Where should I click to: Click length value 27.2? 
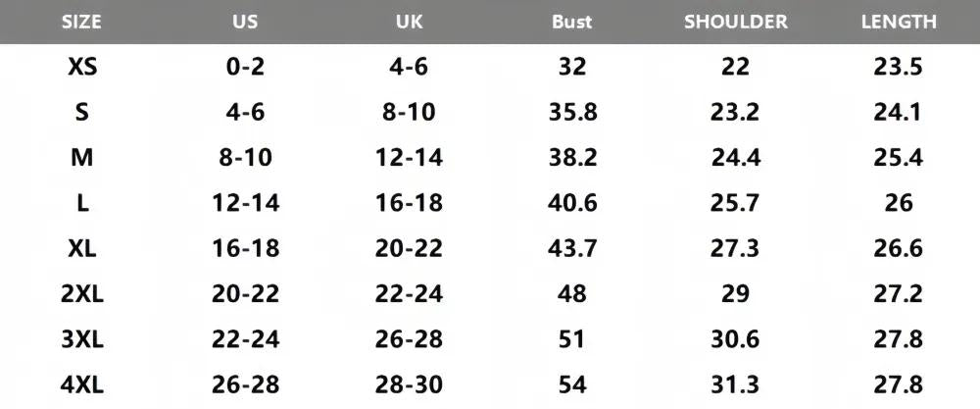click(x=898, y=293)
